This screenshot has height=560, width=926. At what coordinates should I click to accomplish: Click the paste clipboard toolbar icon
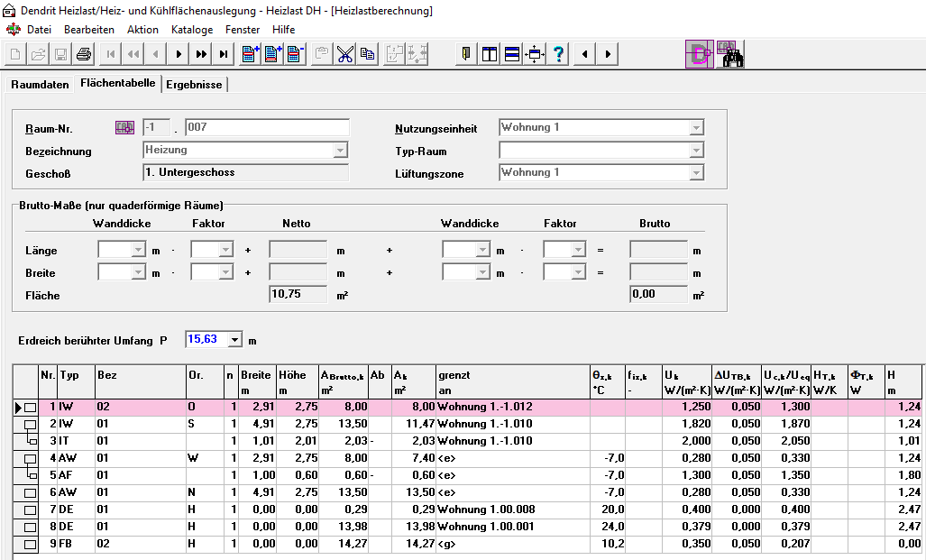(x=322, y=54)
